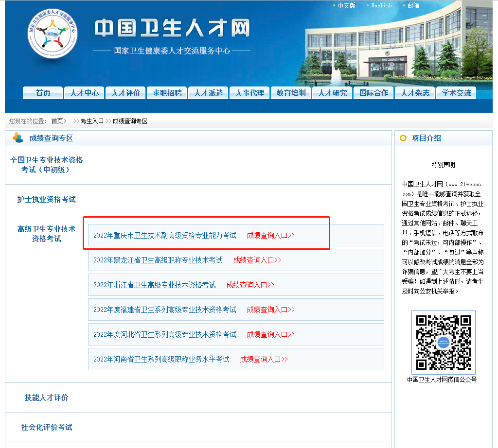Open 成绩查询入口 for 黑龙江省考试
This screenshot has height=448, width=498.
[x=257, y=260]
